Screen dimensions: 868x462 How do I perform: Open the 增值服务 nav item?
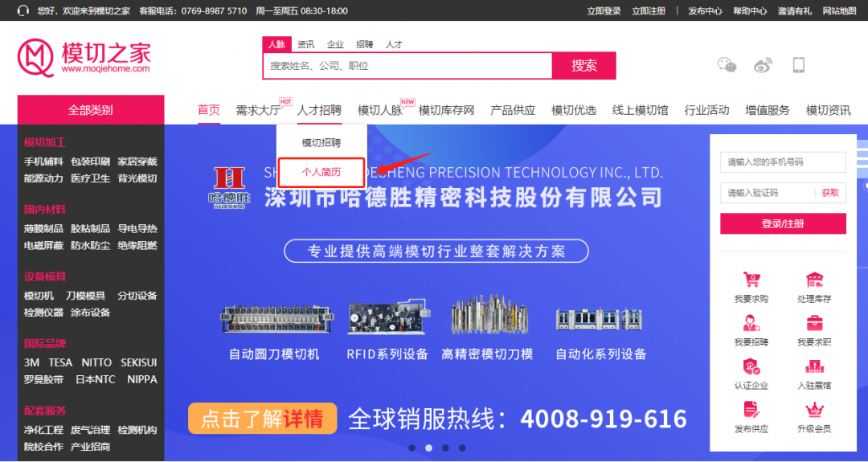[x=768, y=110]
